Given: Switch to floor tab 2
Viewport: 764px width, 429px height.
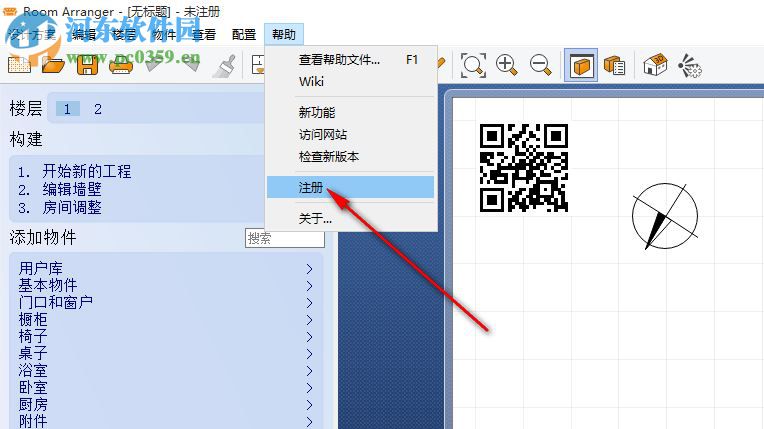Looking at the screenshot, I should click(x=98, y=109).
